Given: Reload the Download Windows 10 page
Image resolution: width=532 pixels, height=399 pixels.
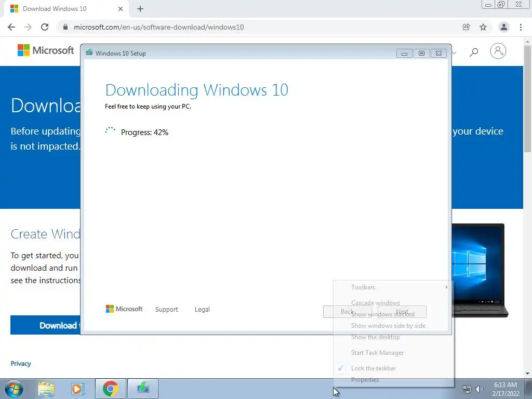Looking at the screenshot, I should [45, 27].
